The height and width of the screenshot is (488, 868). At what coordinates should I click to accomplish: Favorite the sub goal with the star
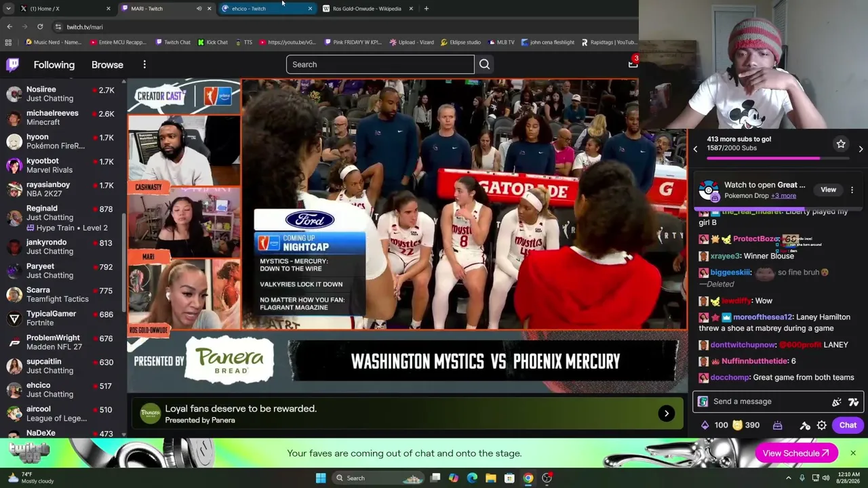click(841, 144)
